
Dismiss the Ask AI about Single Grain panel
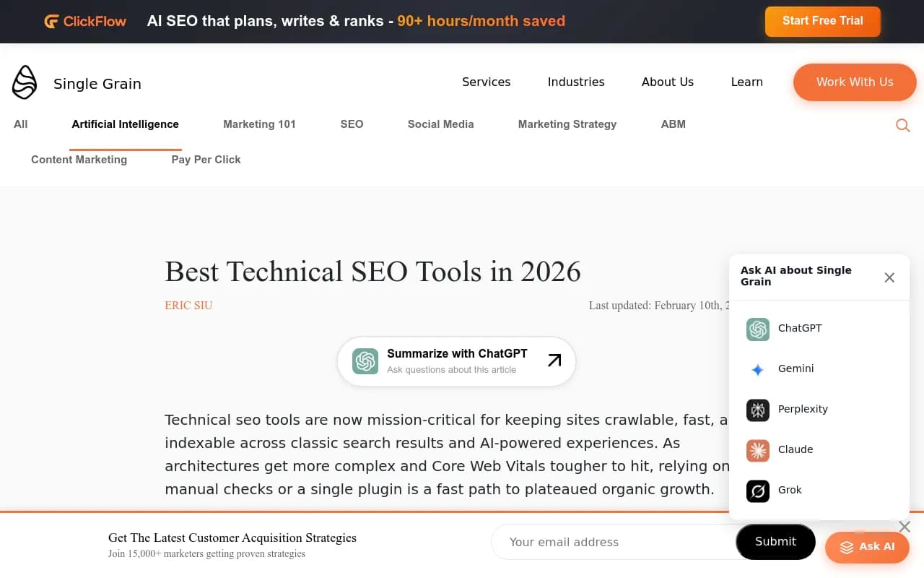(x=889, y=277)
